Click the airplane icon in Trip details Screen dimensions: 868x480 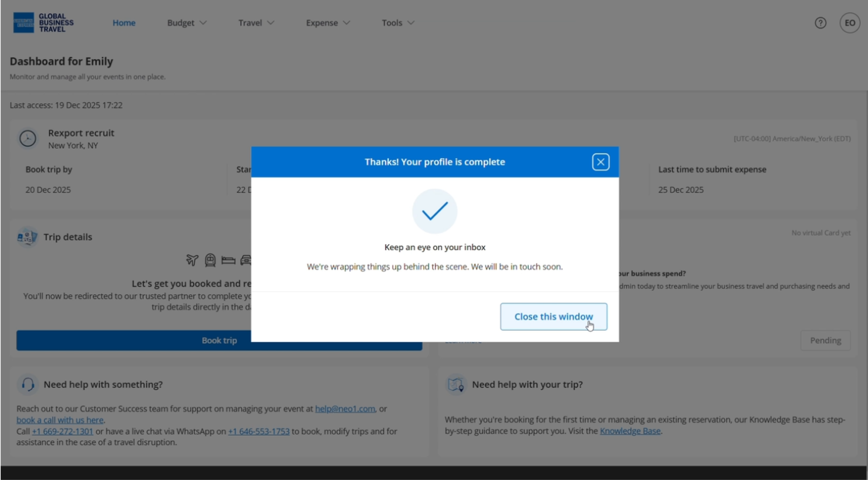[x=192, y=260]
